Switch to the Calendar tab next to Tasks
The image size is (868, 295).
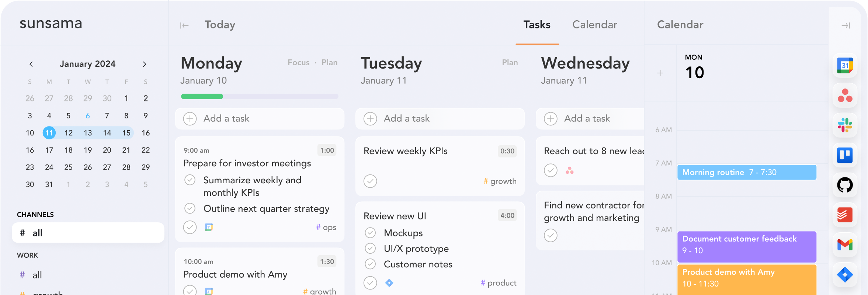coord(595,25)
